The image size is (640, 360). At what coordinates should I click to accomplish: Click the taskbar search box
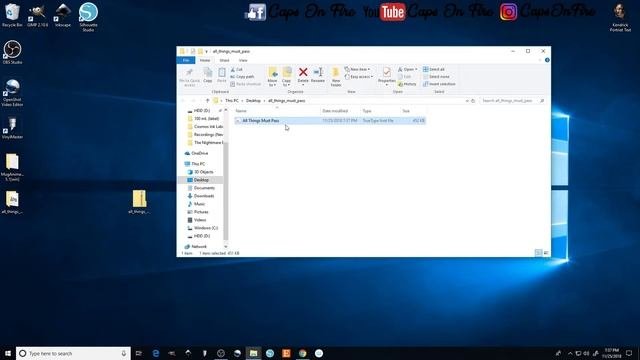click(x=73, y=353)
